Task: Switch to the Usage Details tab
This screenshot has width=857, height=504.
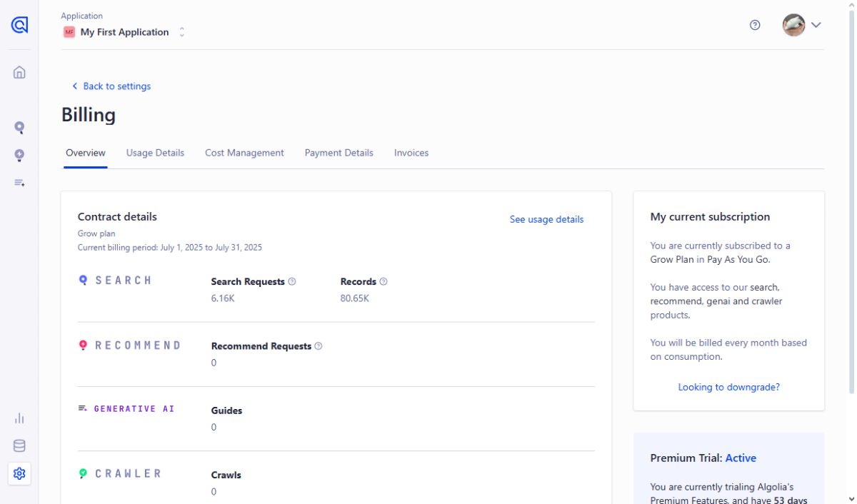Action: pos(155,153)
